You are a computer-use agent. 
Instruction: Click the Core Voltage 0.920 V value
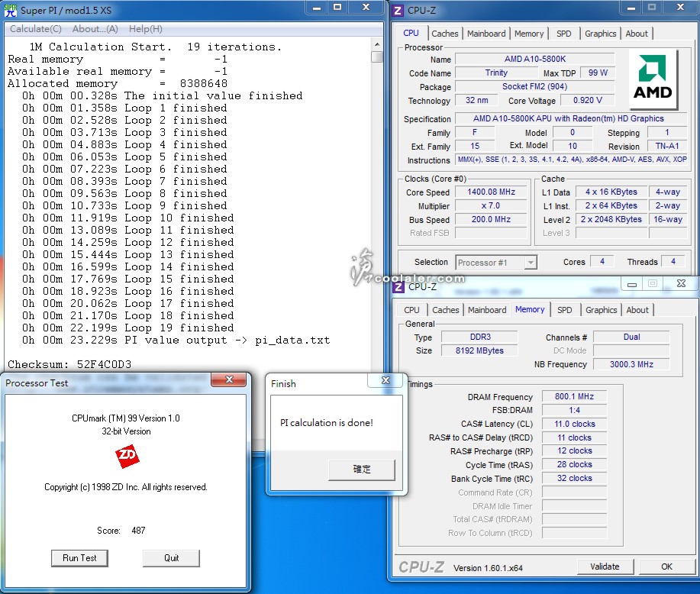(588, 101)
